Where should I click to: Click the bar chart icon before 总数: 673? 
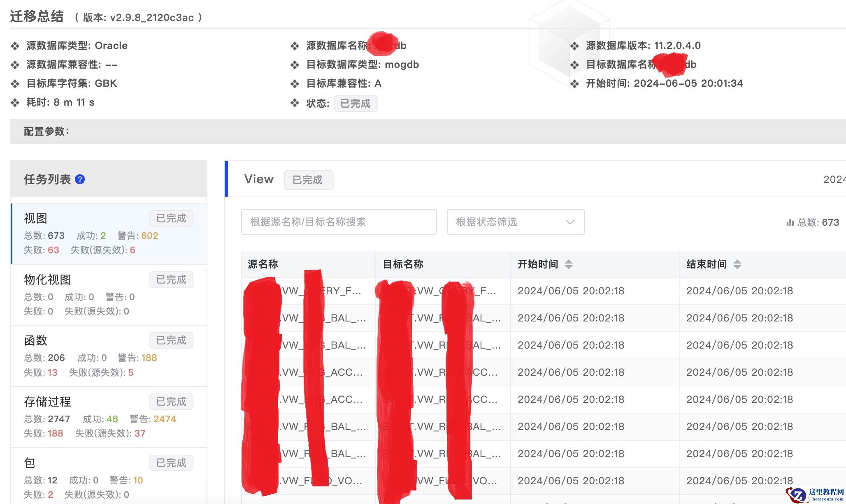click(x=790, y=222)
